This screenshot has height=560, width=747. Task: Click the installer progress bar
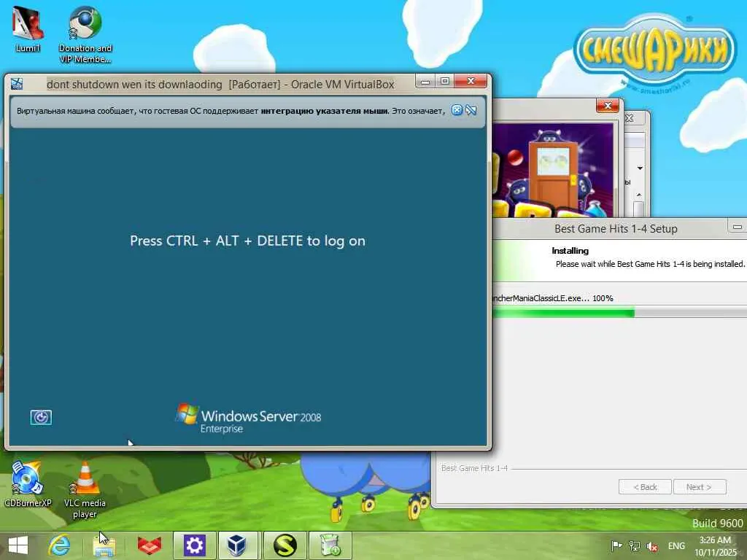(x=619, y=313)
